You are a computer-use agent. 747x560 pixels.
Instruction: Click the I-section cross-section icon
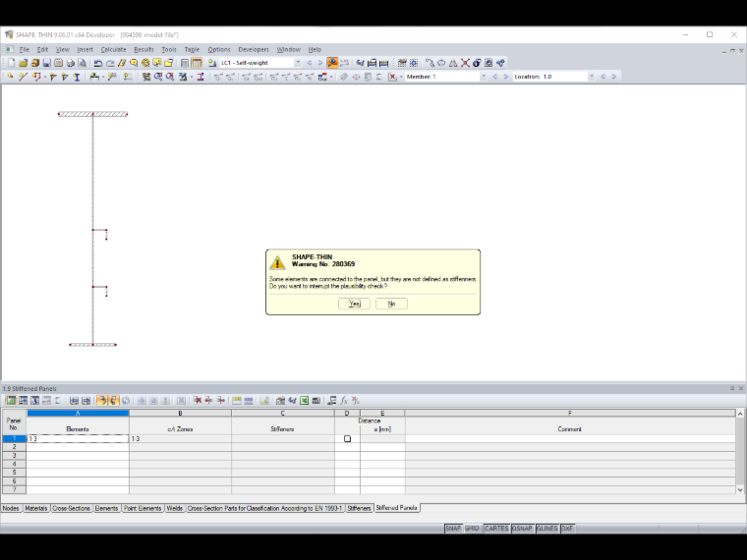point(77,77)
